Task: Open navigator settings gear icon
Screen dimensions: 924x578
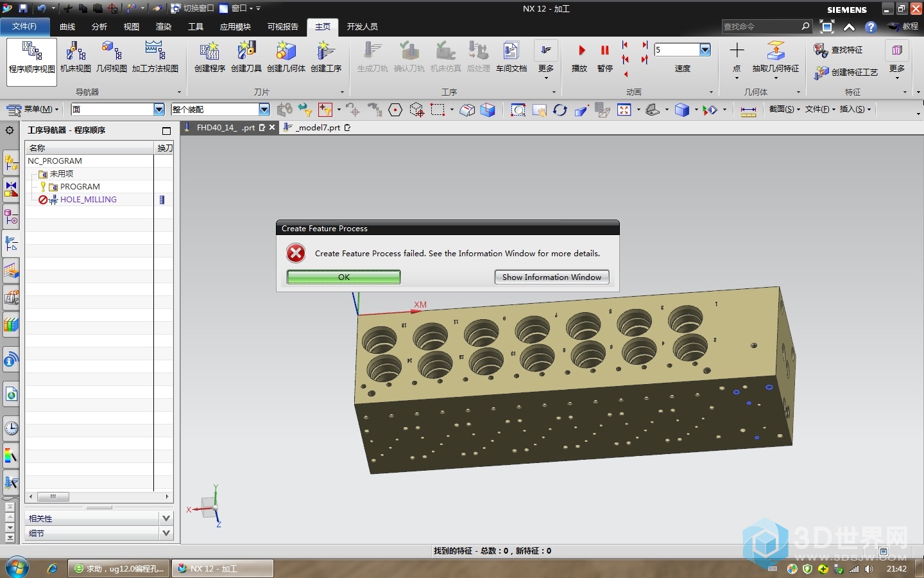Action: 10,130
